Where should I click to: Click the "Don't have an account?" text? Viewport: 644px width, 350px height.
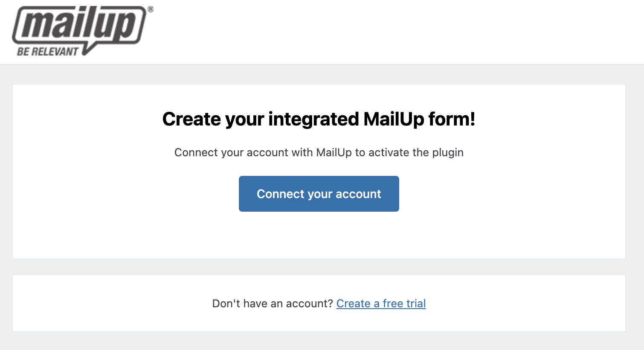(272, 303)
